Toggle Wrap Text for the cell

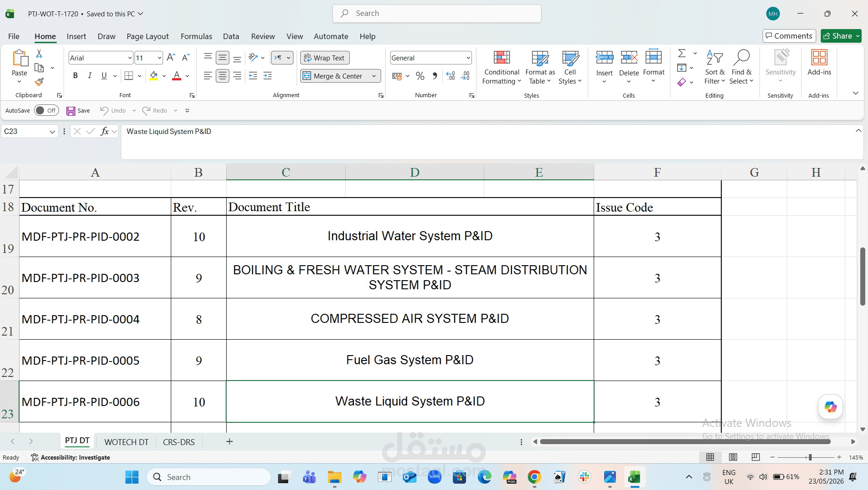click(x=325, y=58)
